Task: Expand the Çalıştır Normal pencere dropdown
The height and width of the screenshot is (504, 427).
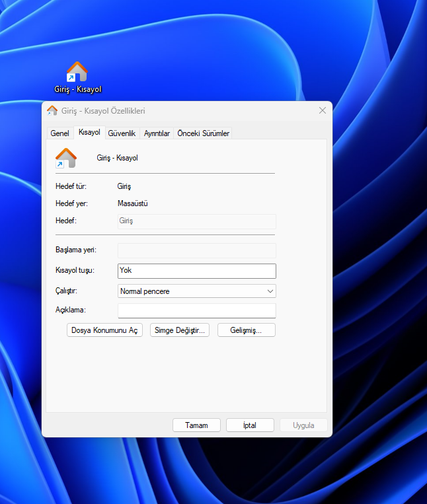Action: click(x=197, y=291)
